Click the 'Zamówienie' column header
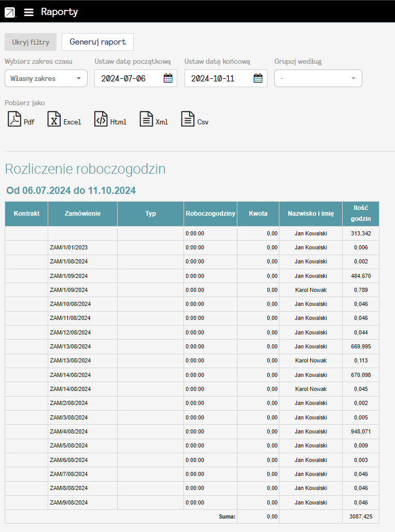 (82, 214)
